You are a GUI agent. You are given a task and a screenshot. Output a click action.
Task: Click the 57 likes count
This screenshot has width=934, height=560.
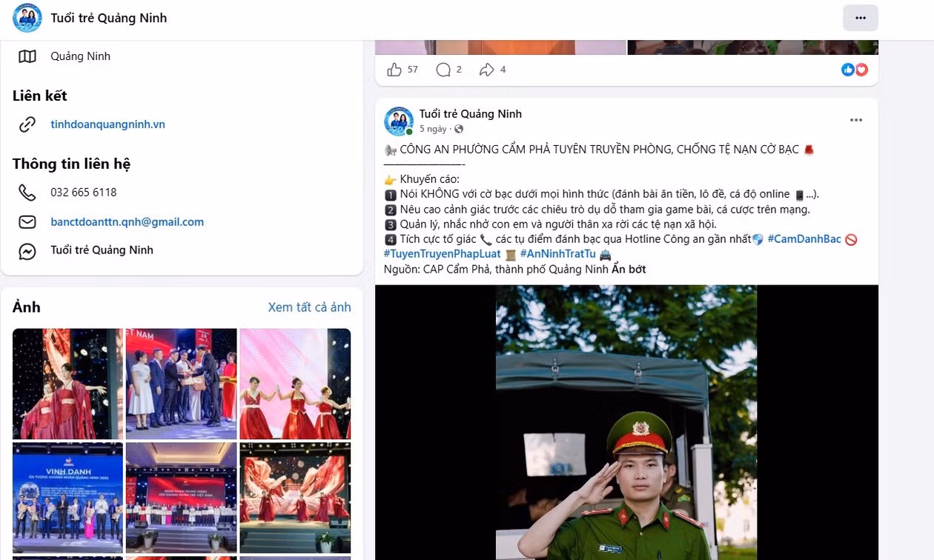[413, 70]
